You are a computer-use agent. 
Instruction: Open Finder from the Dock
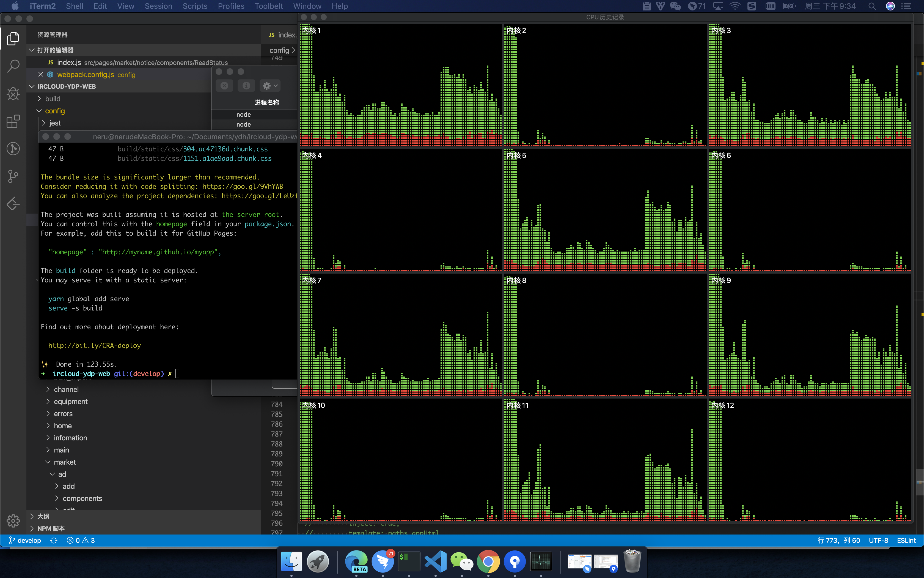(x=291, y=561)
